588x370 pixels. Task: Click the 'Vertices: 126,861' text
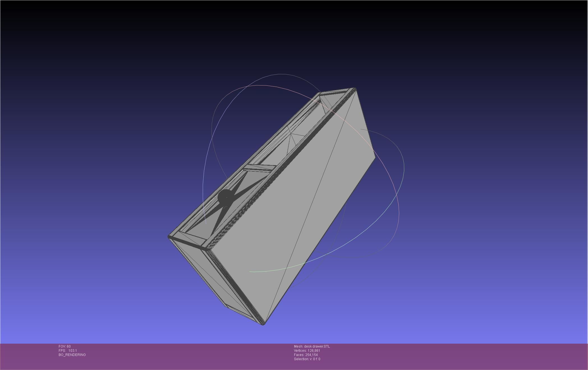[x=307, y=351]
